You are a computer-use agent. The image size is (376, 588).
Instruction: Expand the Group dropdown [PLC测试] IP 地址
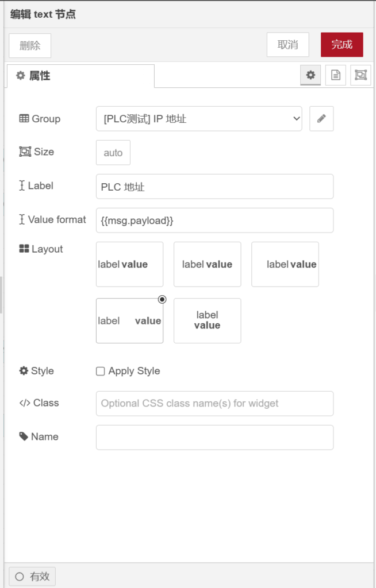[198, 119]
